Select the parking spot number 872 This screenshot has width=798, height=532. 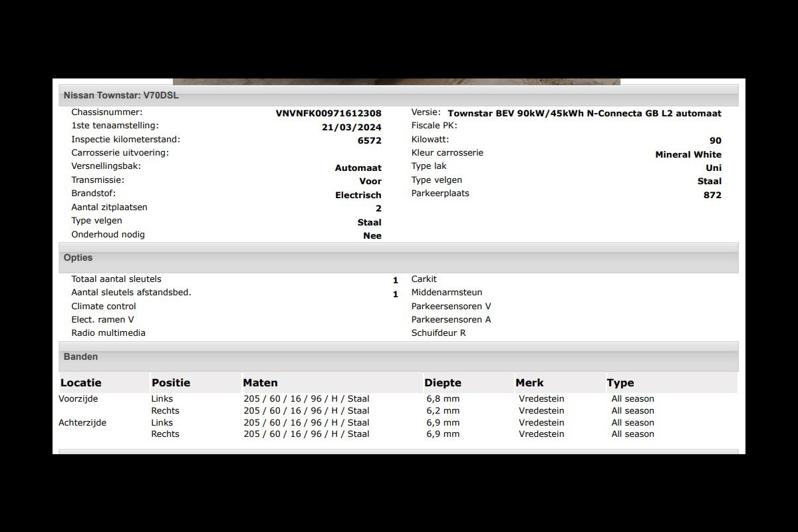click(x=712, y=195)
